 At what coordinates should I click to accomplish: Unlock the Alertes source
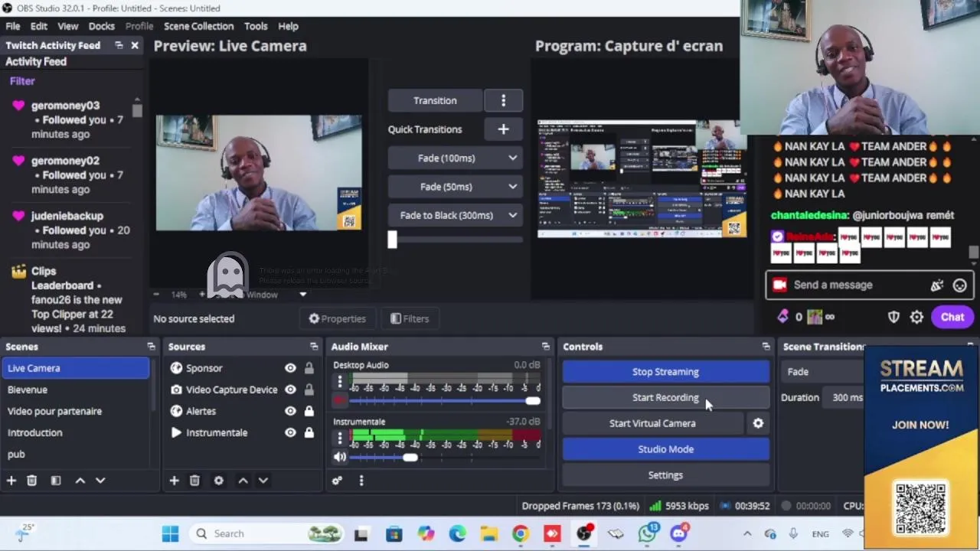click(309, 411)
